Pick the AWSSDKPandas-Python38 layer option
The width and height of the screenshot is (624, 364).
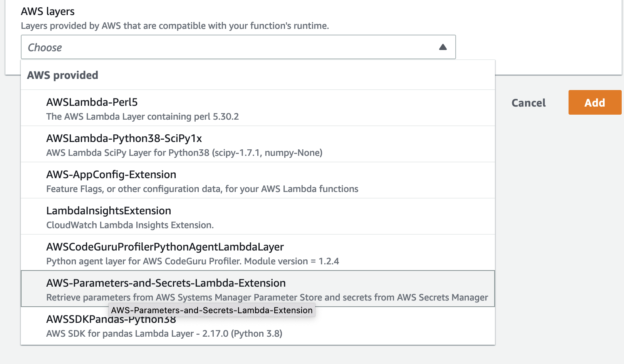pos(258,326)
